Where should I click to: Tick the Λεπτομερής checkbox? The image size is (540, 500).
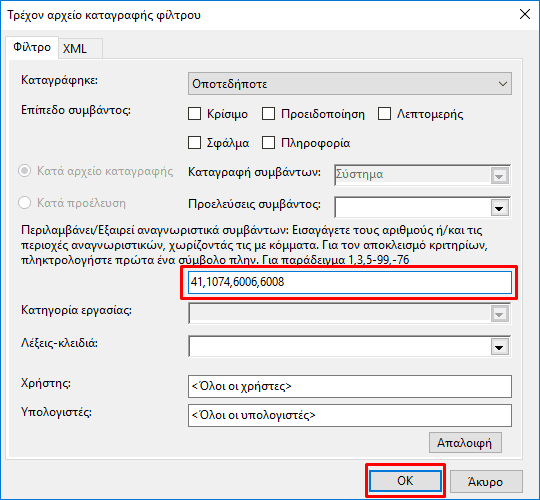tap(384, 114)
